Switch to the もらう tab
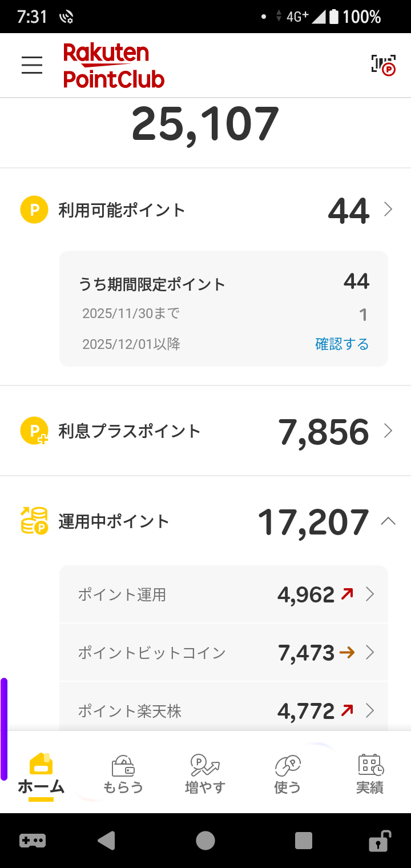This screenshot has width=411, height=868. click(123, 774)
